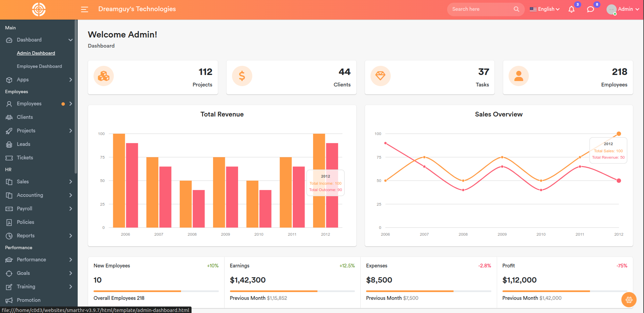
Task: Select Tickets in the sidebar
Action: point(25,158)
